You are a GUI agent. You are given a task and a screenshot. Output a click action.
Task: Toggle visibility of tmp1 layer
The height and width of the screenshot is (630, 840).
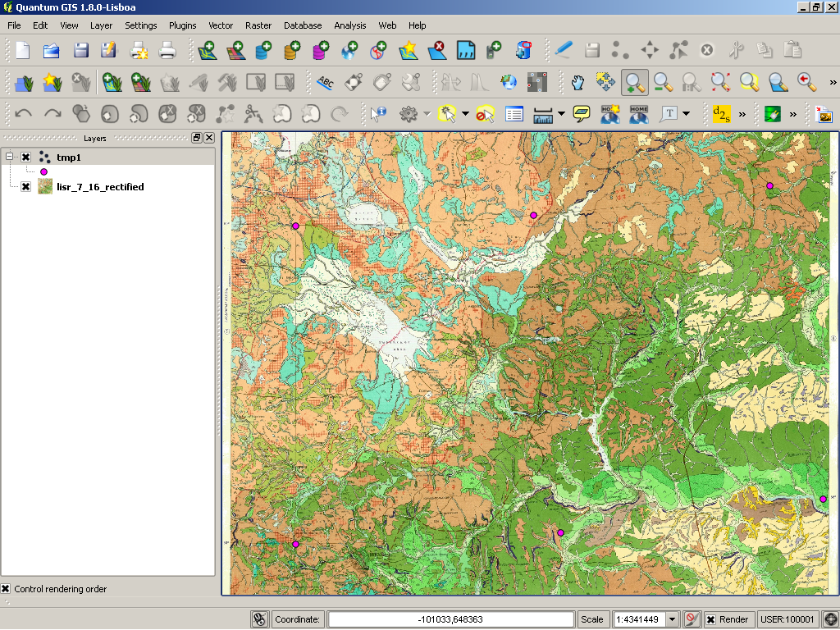[x=25, y=157]
